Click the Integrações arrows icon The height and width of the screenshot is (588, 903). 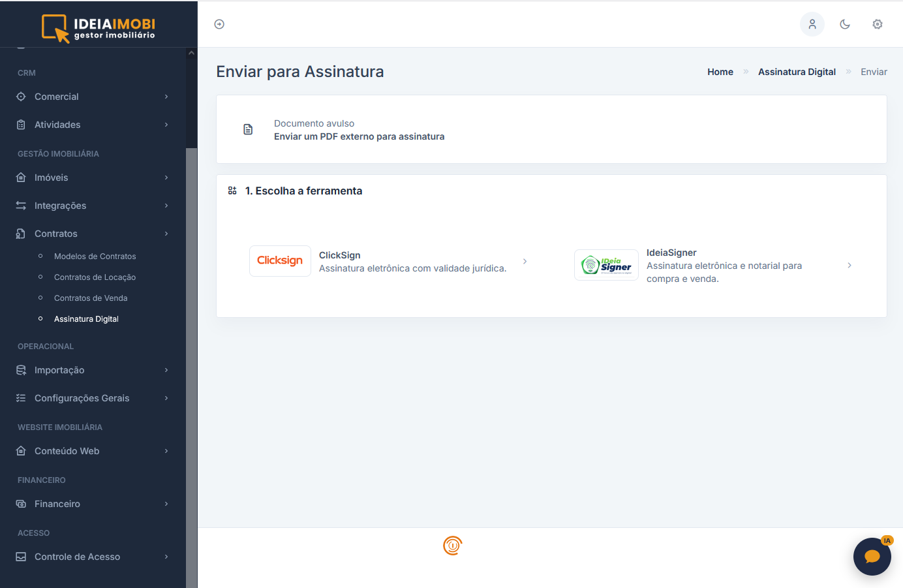(x=21, y=206)
